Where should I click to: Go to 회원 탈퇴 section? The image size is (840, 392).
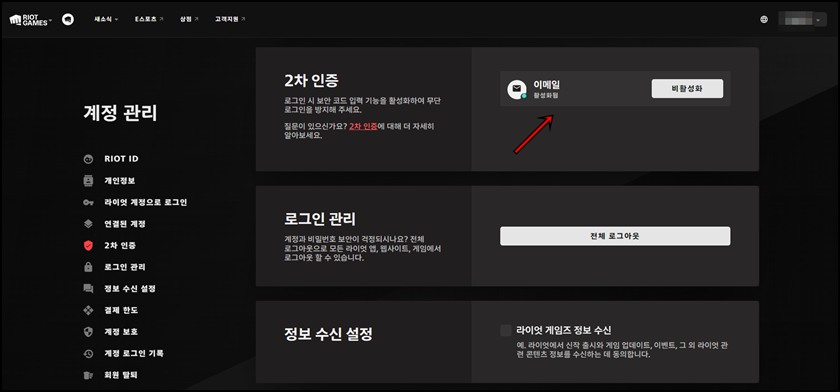(121, 375)
